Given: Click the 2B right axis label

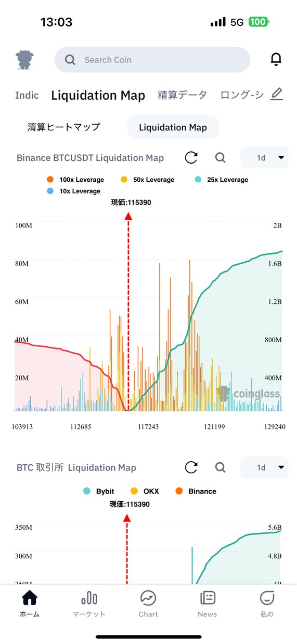Looking at the screenshot, I should (x=277, y=225).
